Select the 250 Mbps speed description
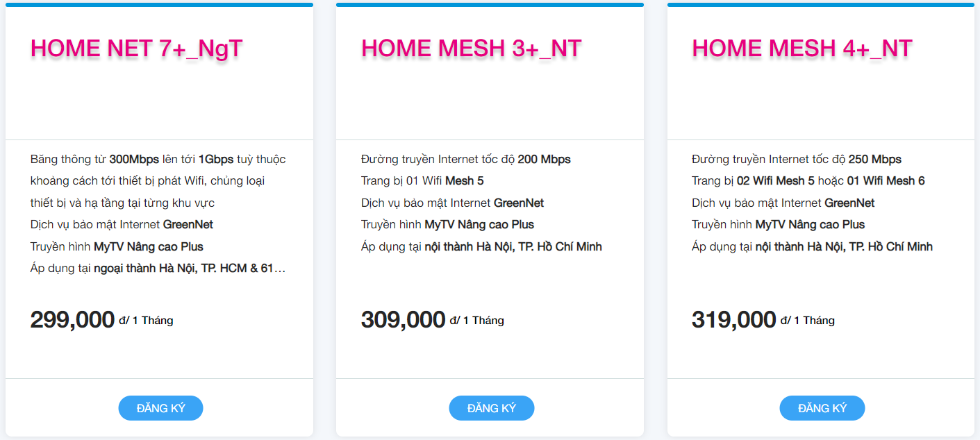 click(796, 160)
